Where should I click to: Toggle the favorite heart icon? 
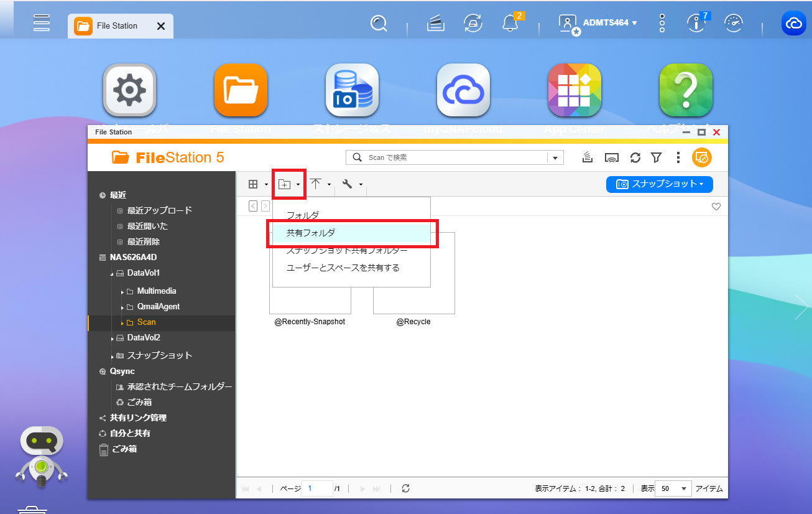pos(716,207)
